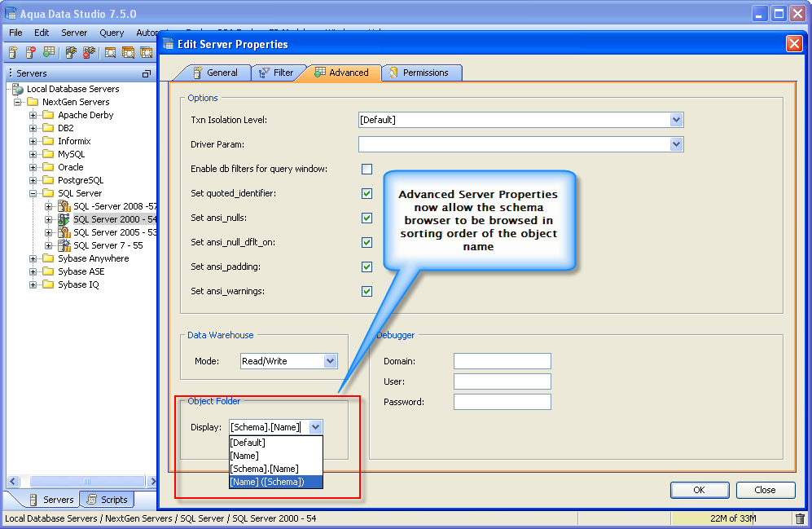The height and width of the screenshot is (529, 812).
Task: Click the memory usage 22M of 33M indicator
Action: pyautogui.click(x=731, y=518)
